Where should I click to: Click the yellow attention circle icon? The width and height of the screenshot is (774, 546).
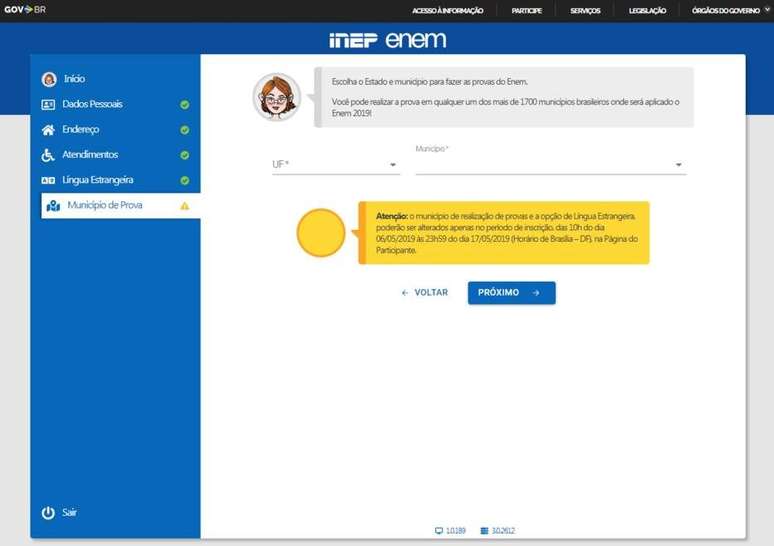[321, 233]
